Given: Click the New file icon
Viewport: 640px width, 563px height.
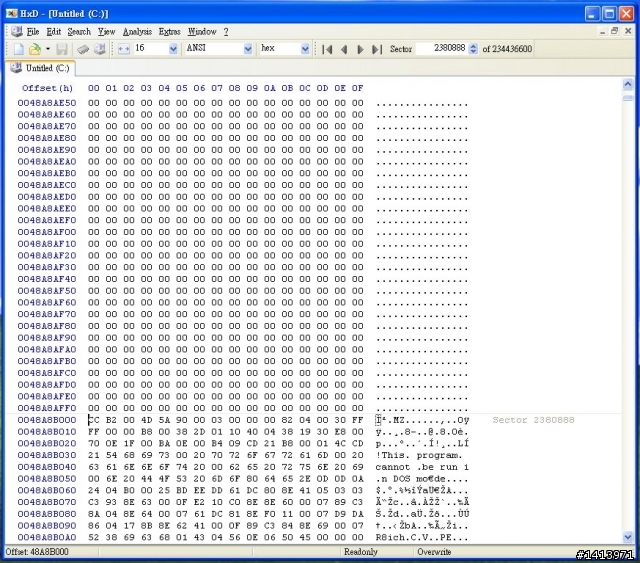Looking at the screenshot, I should pos(18,49).
